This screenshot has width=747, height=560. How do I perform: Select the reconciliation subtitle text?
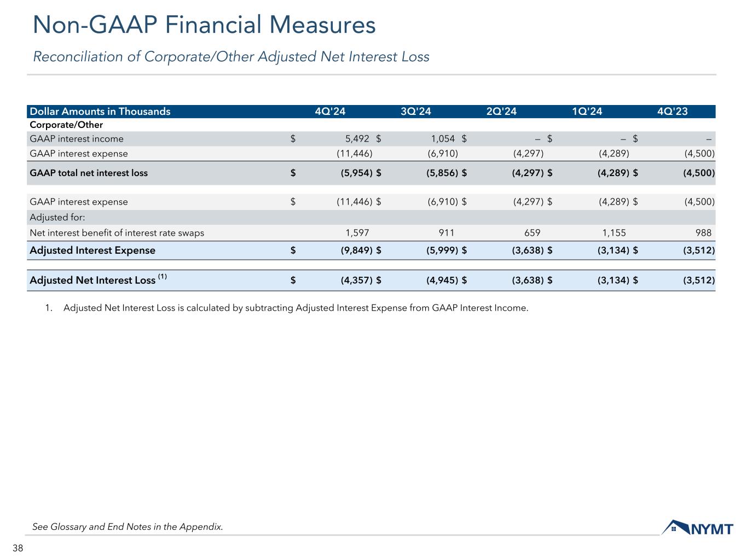[231, 57]
